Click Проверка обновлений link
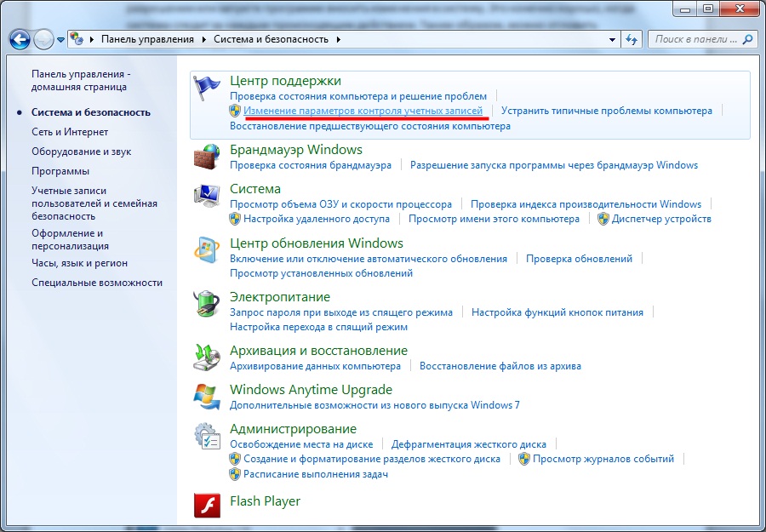The width and height of the screenshot is (766, 532). [x=579, y=259]
